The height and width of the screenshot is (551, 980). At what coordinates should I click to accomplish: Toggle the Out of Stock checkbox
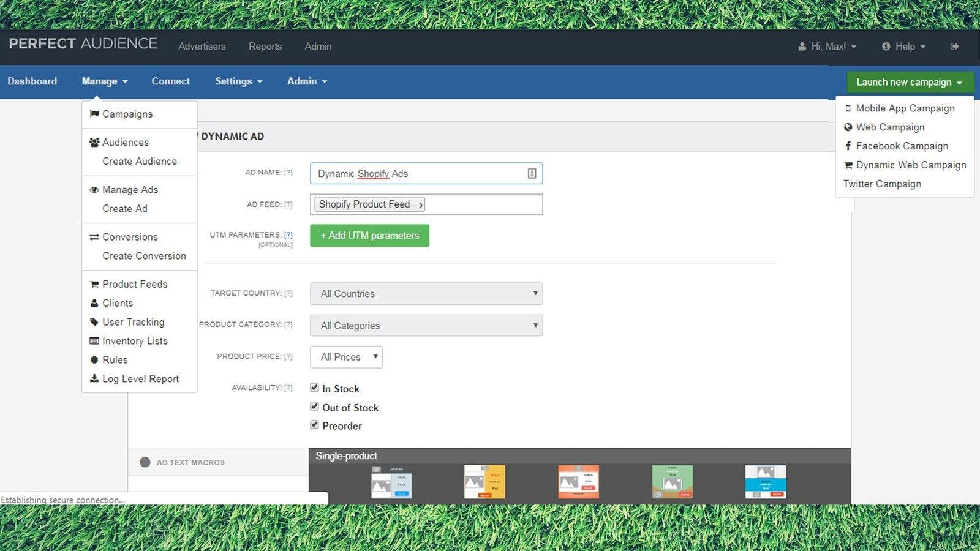(314, 407)
